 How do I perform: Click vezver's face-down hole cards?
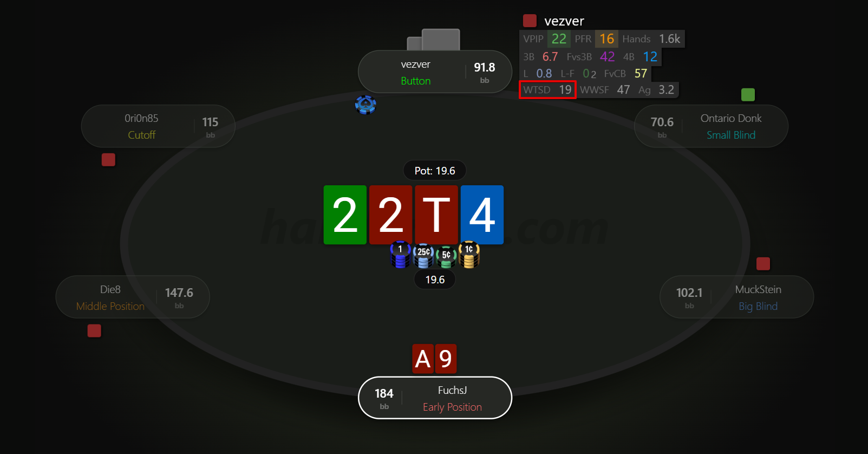pos(434,40)
